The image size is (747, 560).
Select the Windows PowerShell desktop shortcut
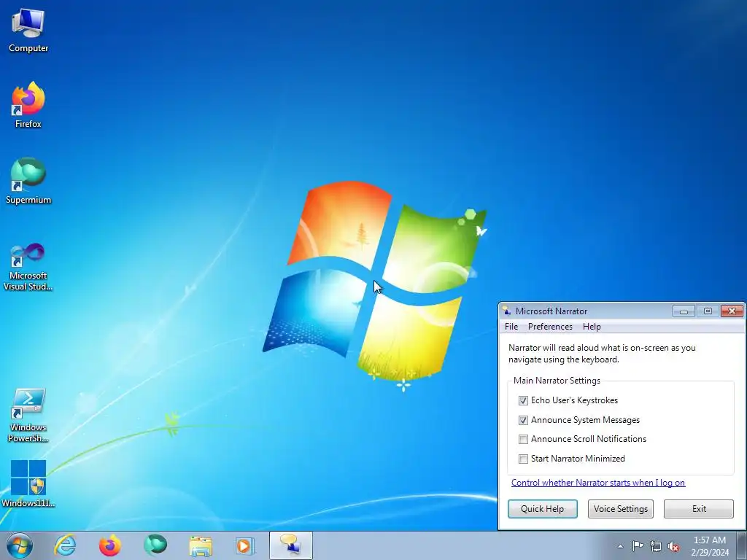(x=28, y=416)
